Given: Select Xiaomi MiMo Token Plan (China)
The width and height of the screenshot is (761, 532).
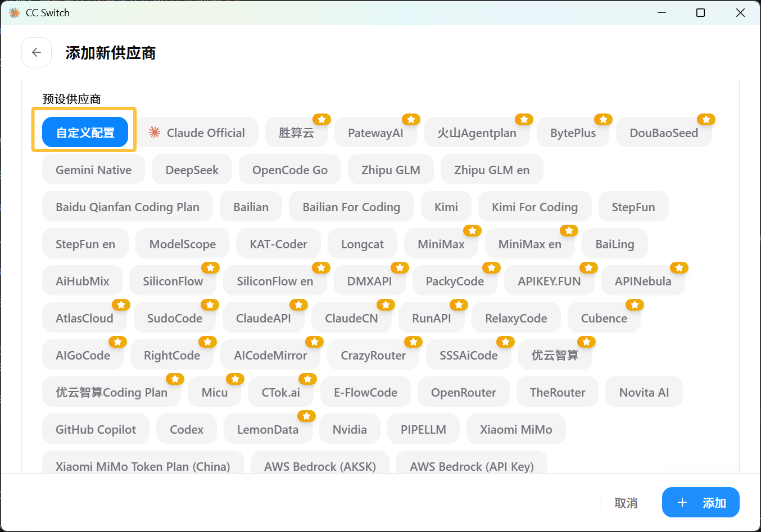Looking at the screenshot, I should click(x=143, y=462).
